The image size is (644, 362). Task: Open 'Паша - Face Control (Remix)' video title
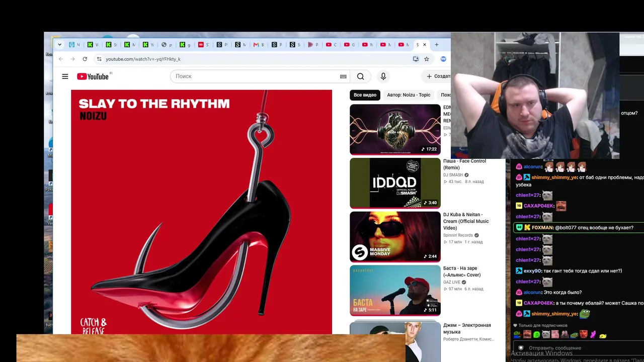coord(464,164)
